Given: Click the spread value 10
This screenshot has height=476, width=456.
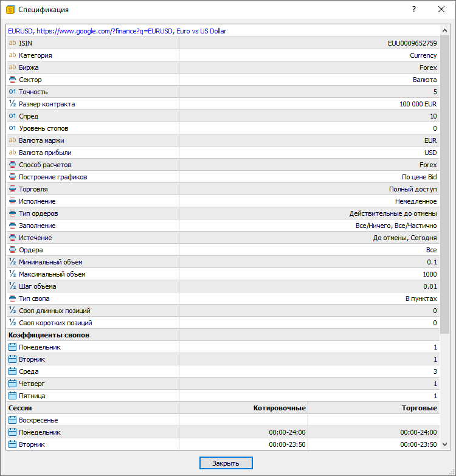Looking at the screenshot, I should [x=434, y=116].
